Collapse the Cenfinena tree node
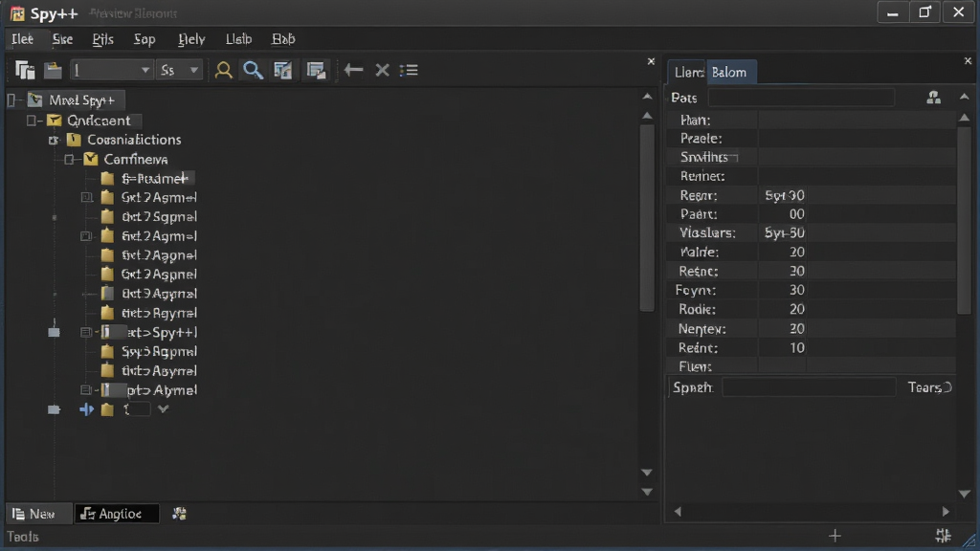Image resolution: width=980 pixels, height=551 pixels. click(69, 160)
